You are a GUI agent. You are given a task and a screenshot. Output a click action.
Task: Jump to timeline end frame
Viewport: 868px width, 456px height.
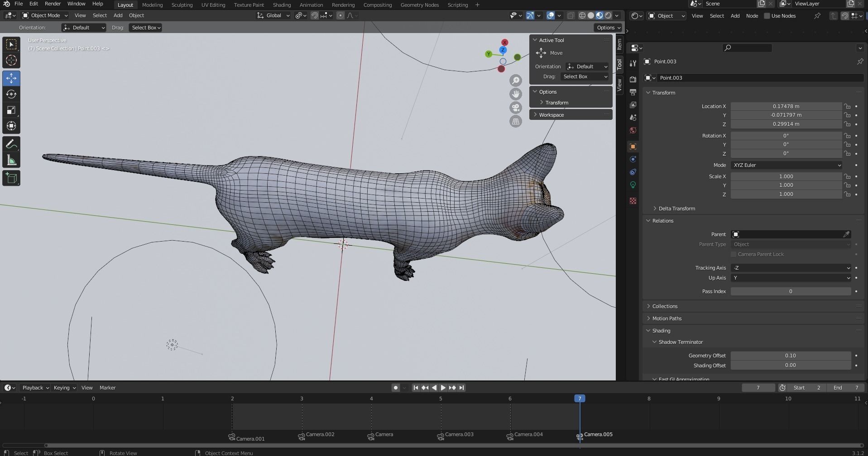[x=461, y=388]
